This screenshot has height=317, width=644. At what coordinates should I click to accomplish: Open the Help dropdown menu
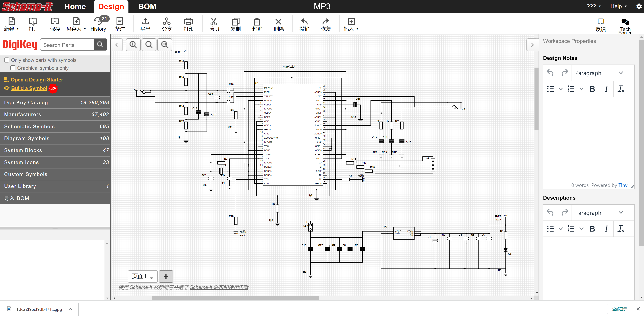pyautogui.click(x=619, y=7)
